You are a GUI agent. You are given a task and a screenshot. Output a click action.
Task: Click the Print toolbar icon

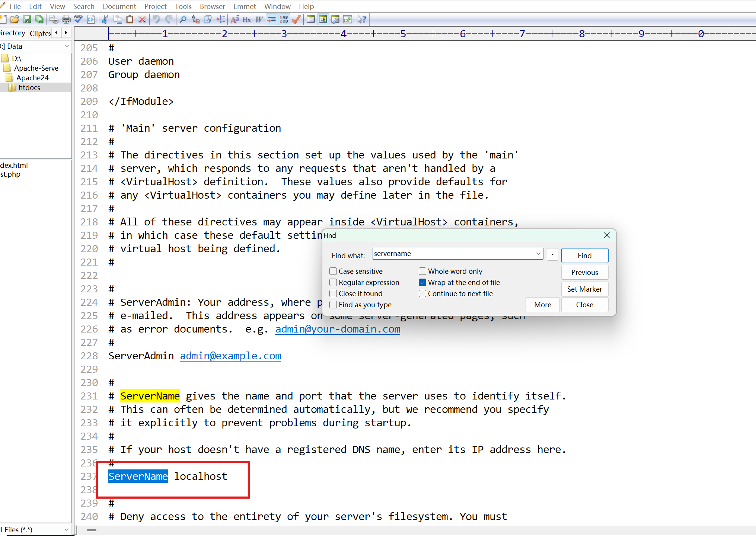(x=66, y=19)
